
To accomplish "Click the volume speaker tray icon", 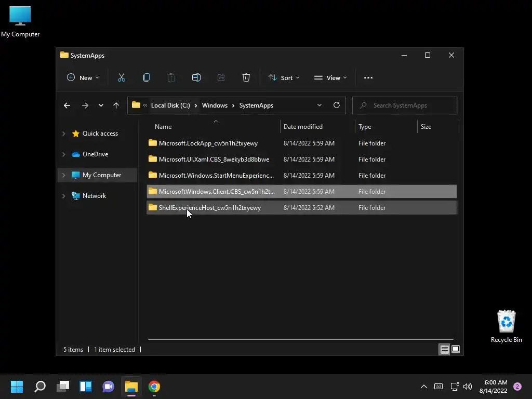I will point(468,387).
